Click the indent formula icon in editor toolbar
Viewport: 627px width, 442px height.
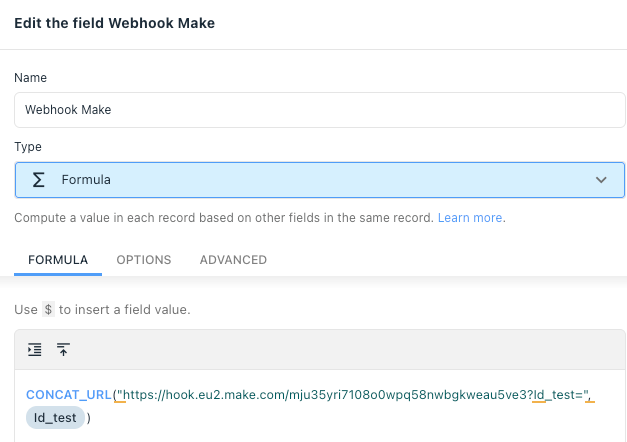point(35,350)
